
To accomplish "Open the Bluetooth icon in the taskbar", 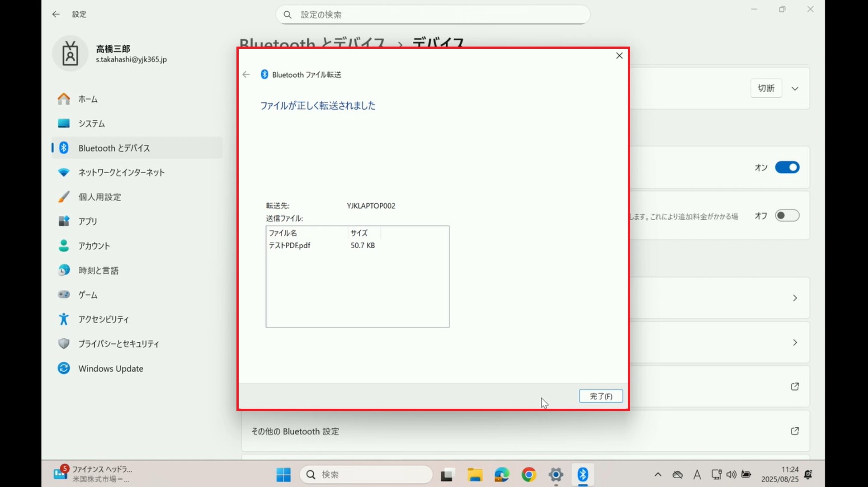I will point(582,474).
